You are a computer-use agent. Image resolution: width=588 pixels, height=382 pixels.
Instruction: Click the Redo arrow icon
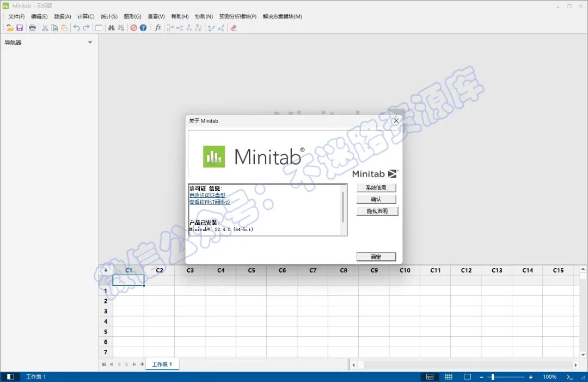pos(86,28)
